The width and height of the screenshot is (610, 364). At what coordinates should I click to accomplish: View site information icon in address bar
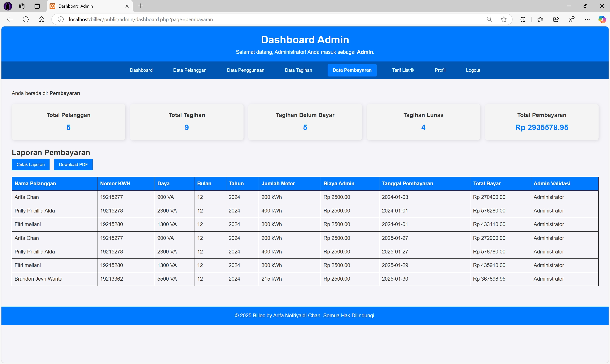(x=61, y=19)
